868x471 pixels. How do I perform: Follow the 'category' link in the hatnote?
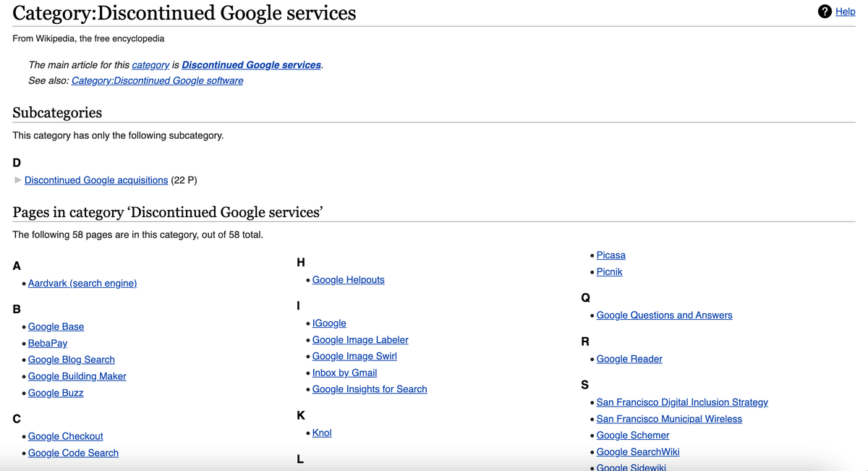pyautogui.click(x=150, y=64)
